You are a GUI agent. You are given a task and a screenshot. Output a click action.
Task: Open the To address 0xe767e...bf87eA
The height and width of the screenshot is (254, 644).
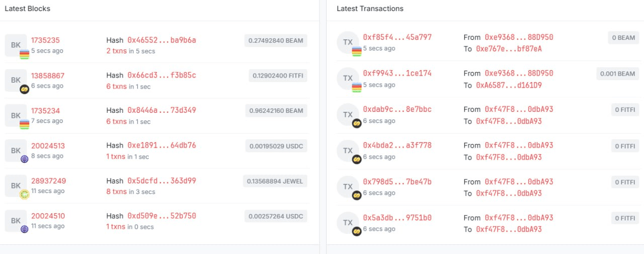tap(509, 49)
